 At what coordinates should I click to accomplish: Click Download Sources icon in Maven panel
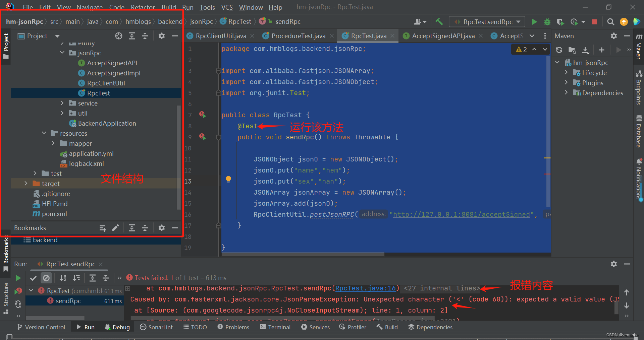pyautogui.click(x=586, y=50)
